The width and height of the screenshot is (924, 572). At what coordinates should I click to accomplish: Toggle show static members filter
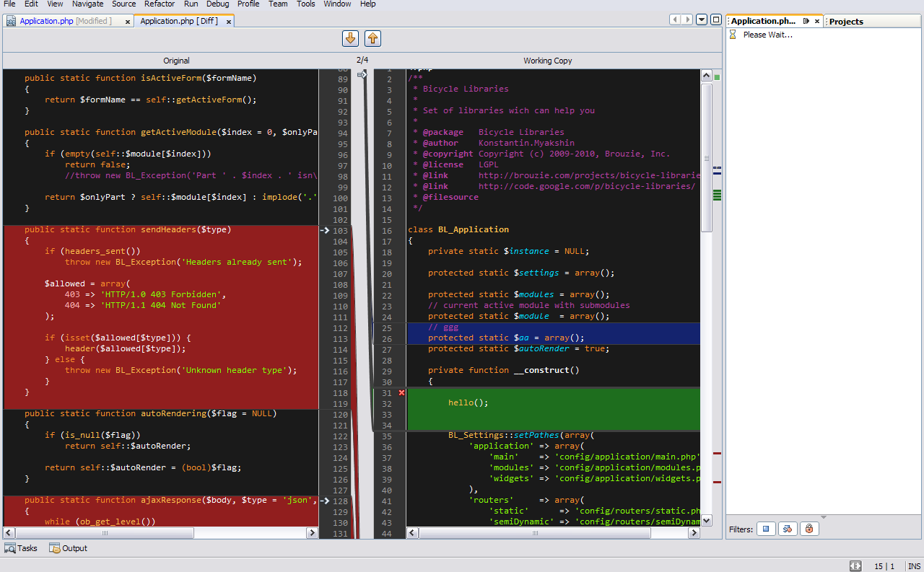click(x=788, y=529)
